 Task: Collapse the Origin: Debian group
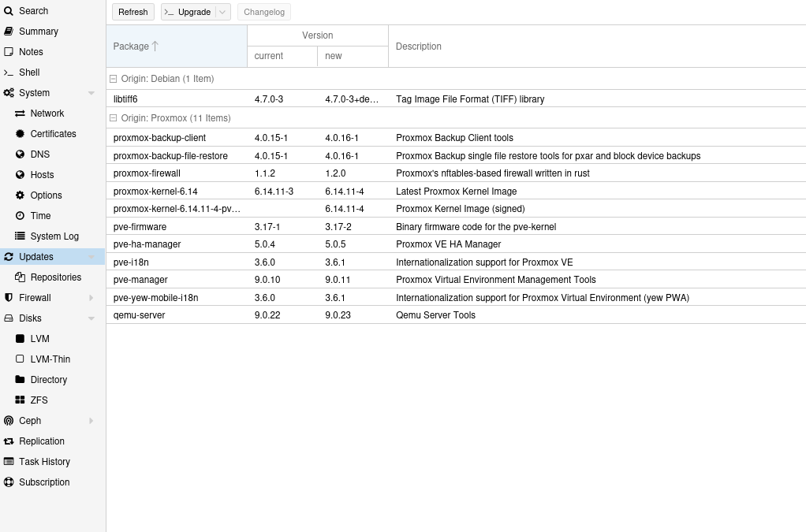114,79
